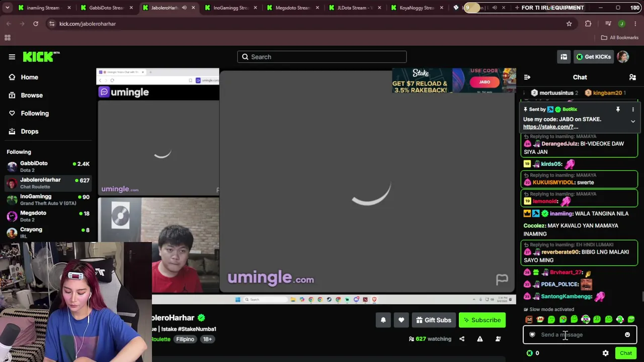
Task: Open Crayong's followed channel
Action: (48, 233)
